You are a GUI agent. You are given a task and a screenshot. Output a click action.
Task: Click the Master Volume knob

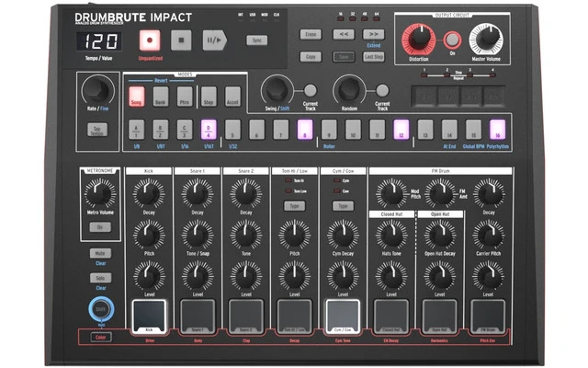coord(486,39)
